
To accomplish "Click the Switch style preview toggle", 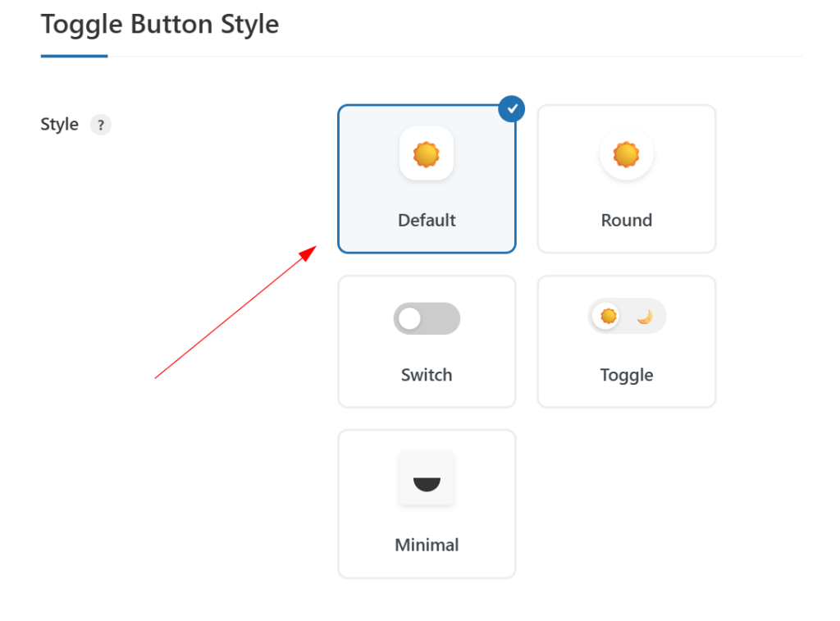I will (427, 318).
